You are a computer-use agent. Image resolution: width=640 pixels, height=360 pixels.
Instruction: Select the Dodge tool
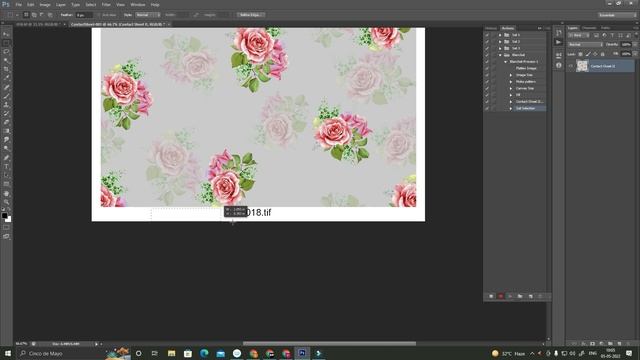(6, 149)
